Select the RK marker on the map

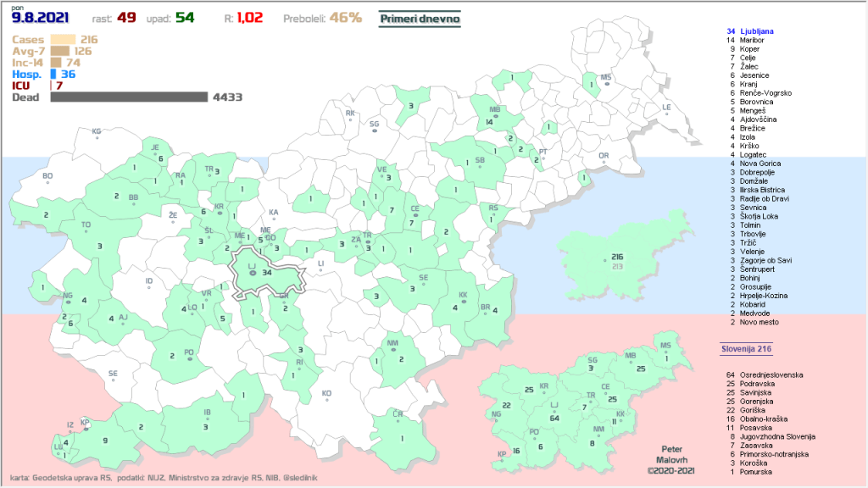(349, 114)
